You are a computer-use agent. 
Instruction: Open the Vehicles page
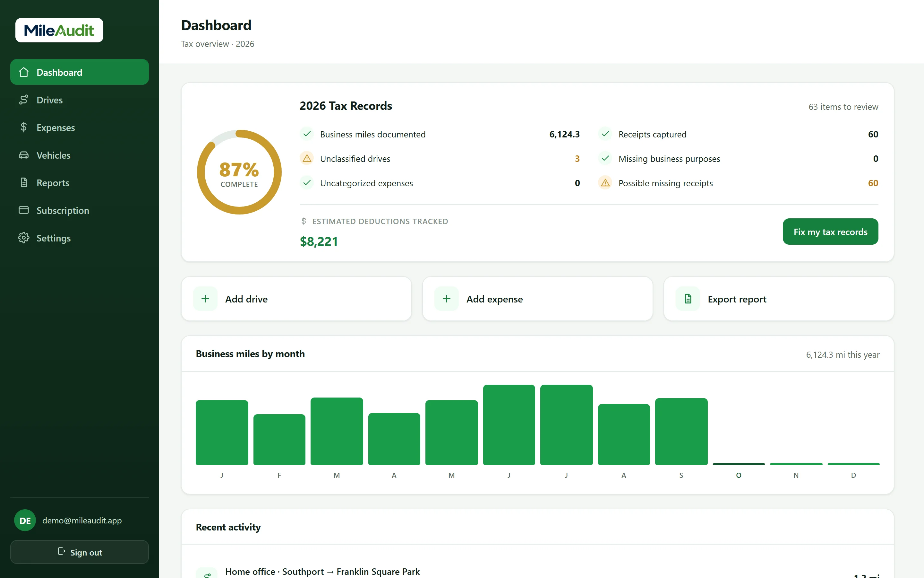tap(80, 155)
